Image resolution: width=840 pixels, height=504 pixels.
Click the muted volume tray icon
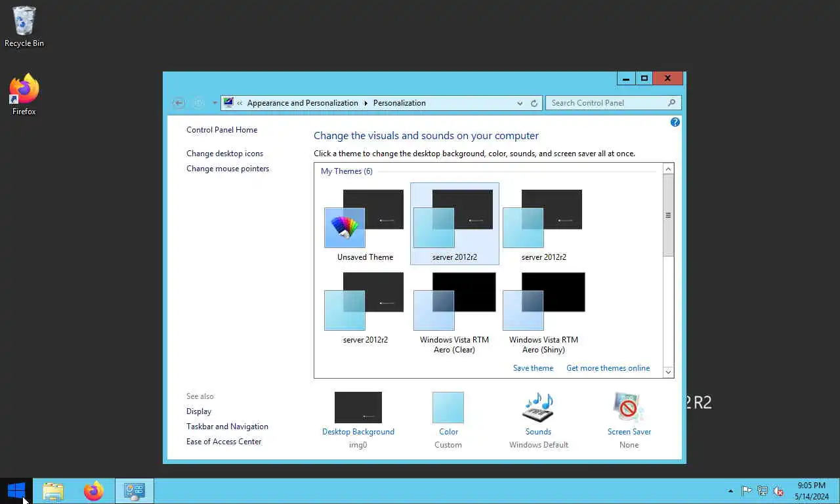tap(778, 491)
